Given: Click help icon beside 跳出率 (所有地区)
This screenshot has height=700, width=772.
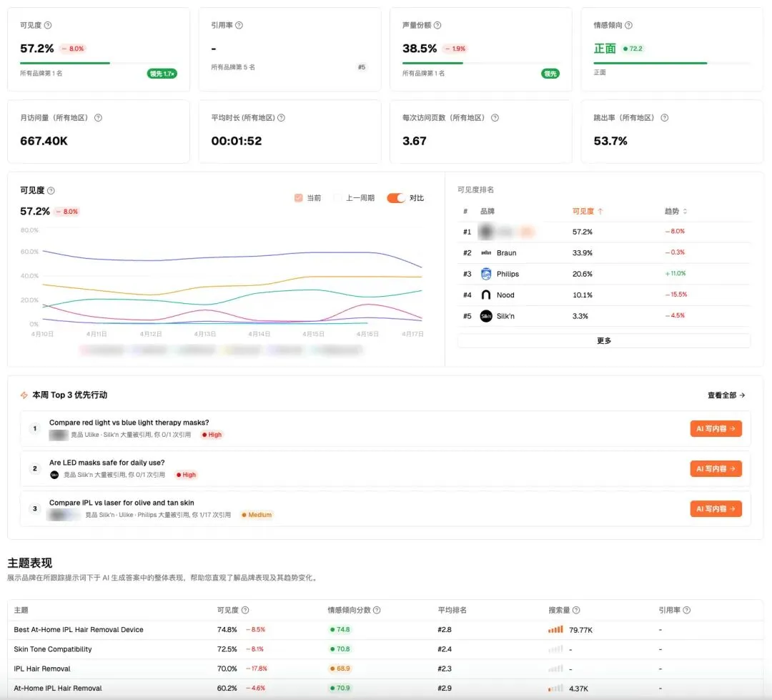Looking at the screenshot, I should click(x=664, y=118).
